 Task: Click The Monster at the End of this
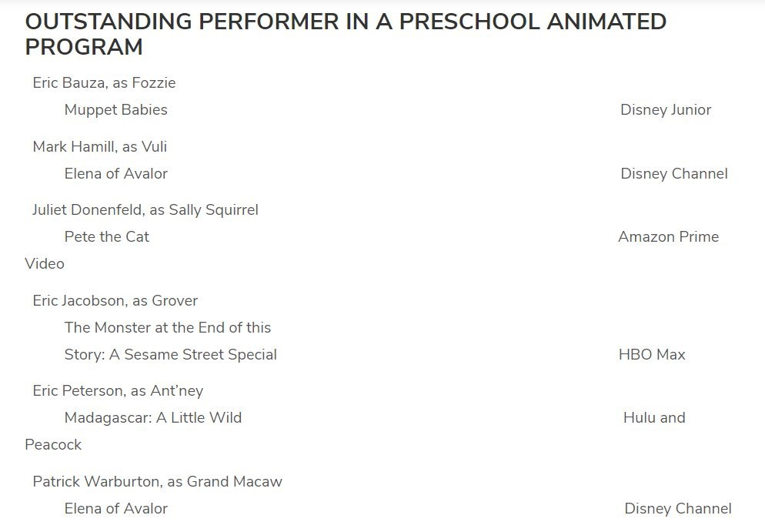(x=168, y=327)
